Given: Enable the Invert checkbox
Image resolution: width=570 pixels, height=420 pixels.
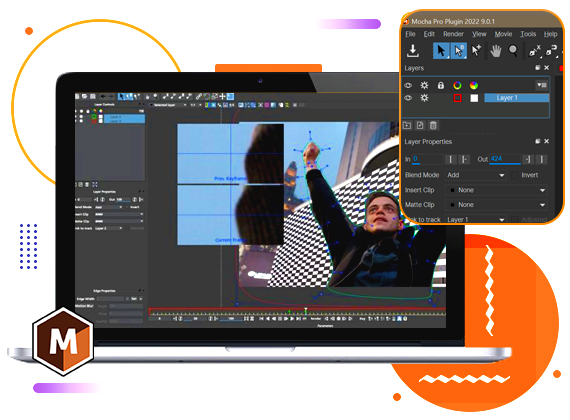Looking at the screenshot, I should click(514, 175).
